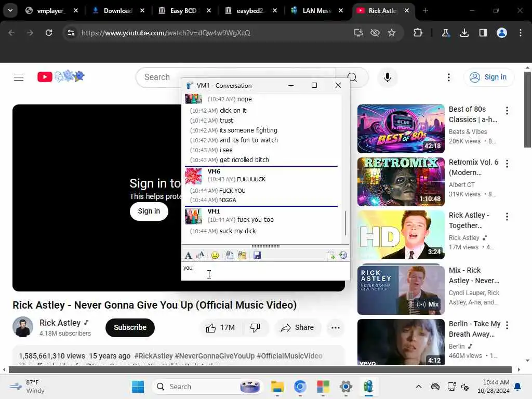Open the browser profile avatar
532x399 pixels.
502,33
